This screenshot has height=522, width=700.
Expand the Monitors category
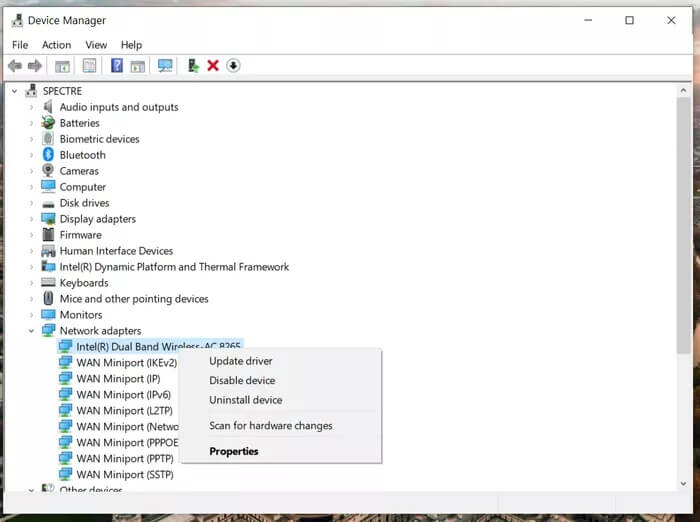tap(31, 315)
